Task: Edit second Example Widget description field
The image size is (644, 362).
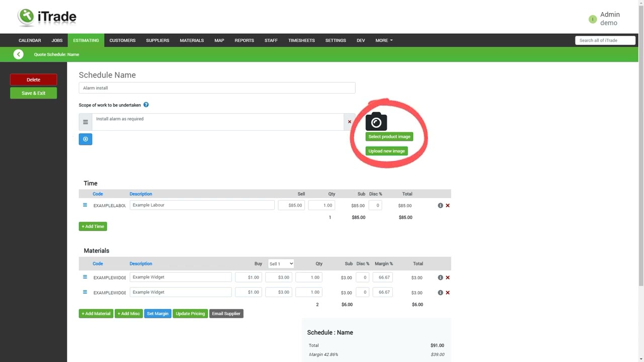Action: (181, 292)
